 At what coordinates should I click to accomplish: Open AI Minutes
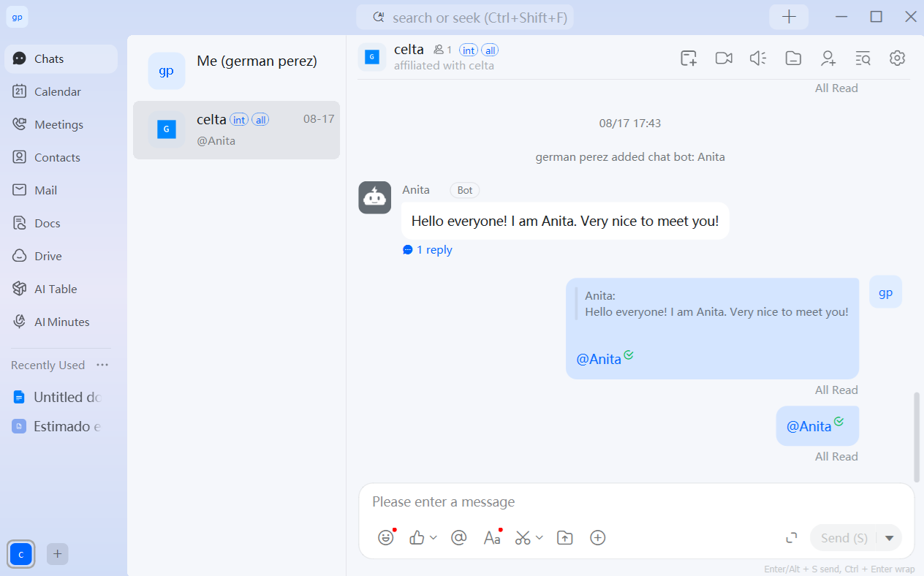coord(61,322)
